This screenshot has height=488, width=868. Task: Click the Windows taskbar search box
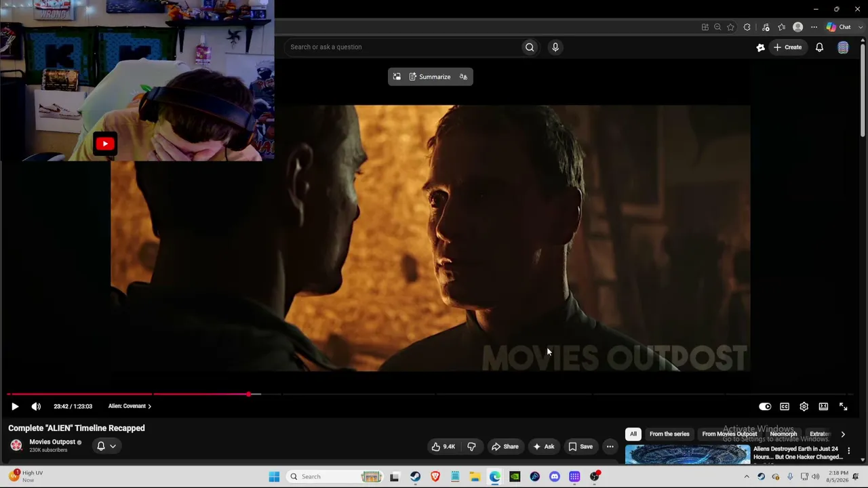coord(335,476)
